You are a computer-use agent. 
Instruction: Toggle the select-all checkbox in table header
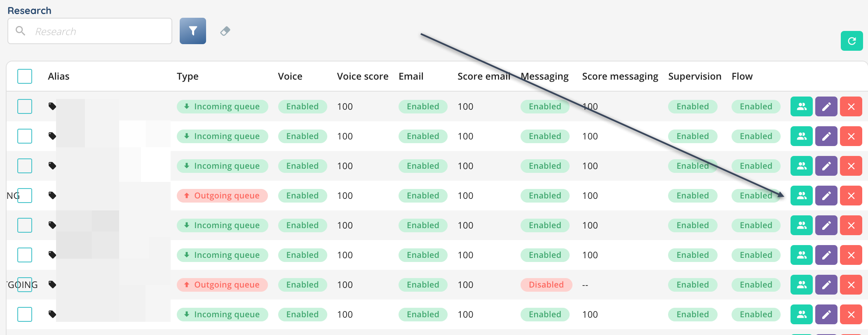tap(25, 76)
